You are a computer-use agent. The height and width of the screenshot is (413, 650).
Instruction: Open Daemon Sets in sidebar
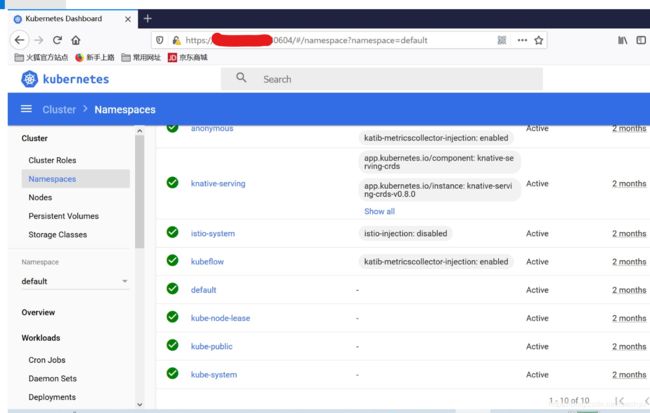52,379
